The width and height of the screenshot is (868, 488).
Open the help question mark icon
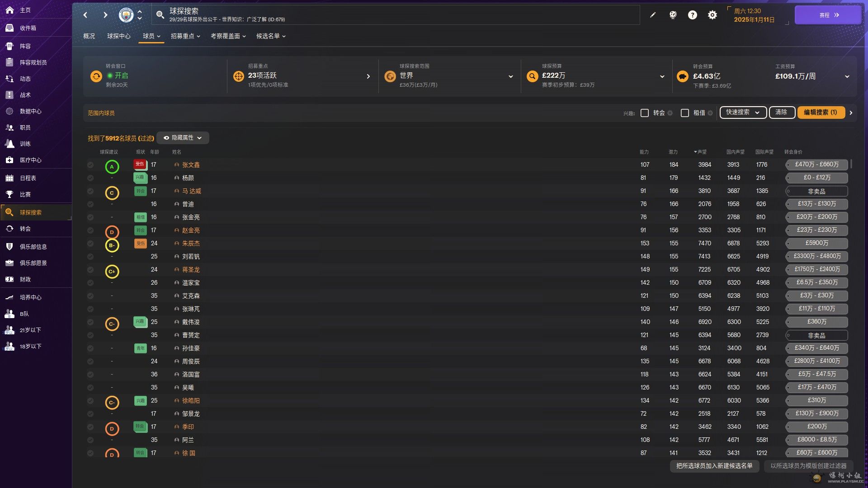point(692,15)
